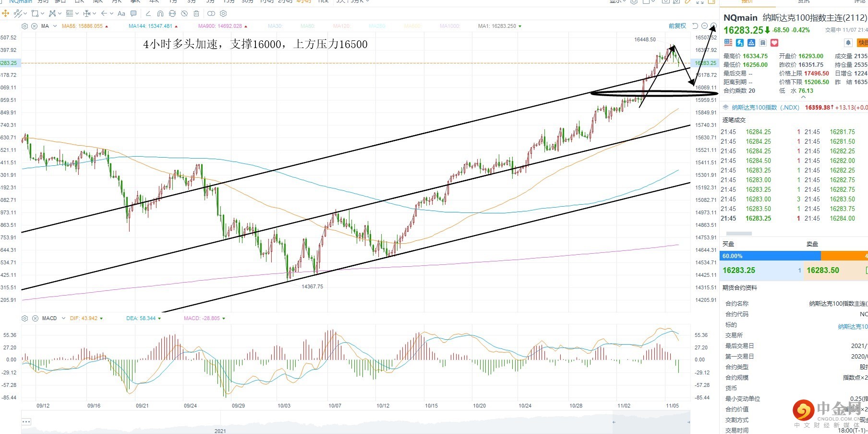Toggle MA144 line visibility
The height and width of the screenshot is (434, 868).
[x=153, y=26]
